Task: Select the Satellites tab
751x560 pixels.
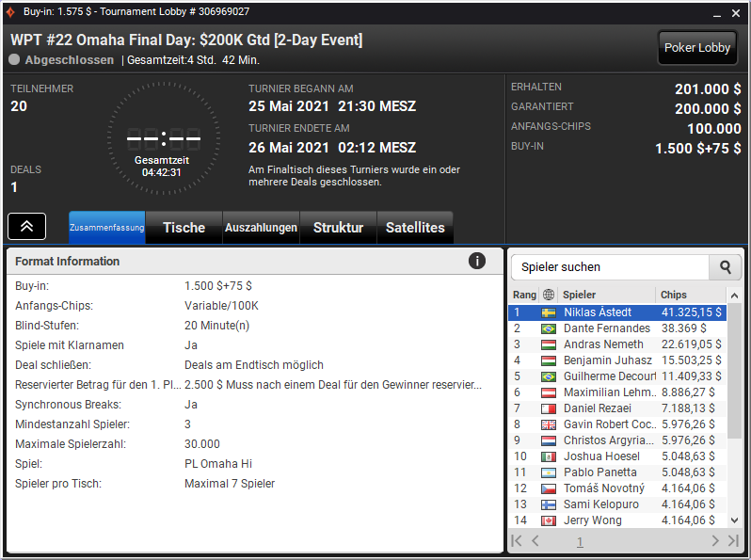Action: (x=415, y=228)
